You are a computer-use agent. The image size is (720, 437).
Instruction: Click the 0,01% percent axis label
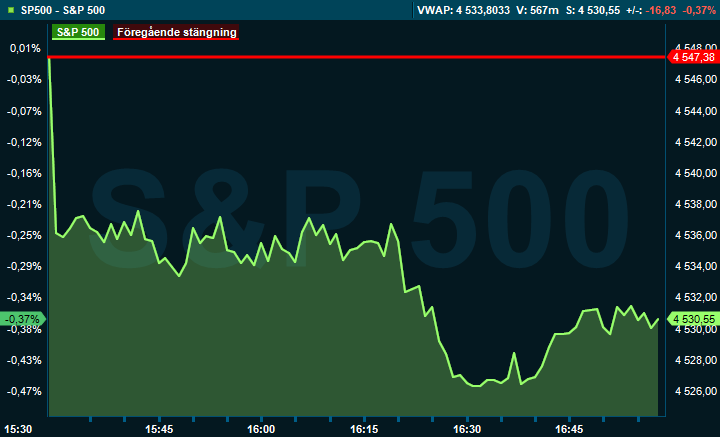(x=25, y=48)
